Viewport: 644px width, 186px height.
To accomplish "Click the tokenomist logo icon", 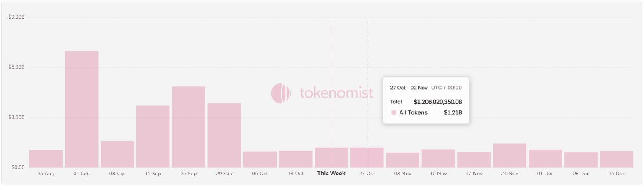I will click(x=281, y=93).
